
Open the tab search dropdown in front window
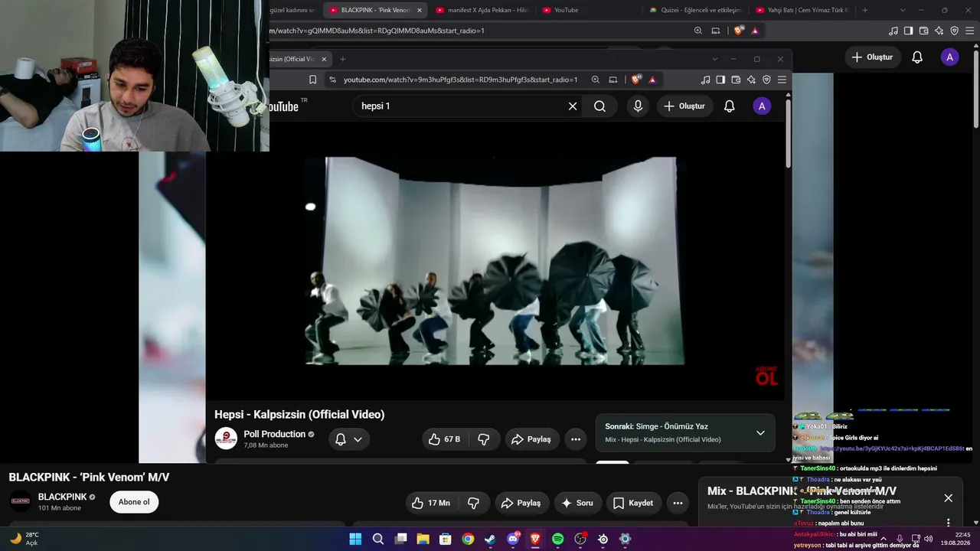tap(715, 59)
